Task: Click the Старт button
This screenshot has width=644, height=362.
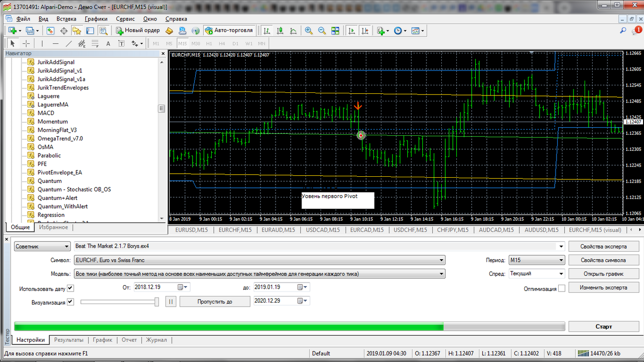Action: (604, 327)
